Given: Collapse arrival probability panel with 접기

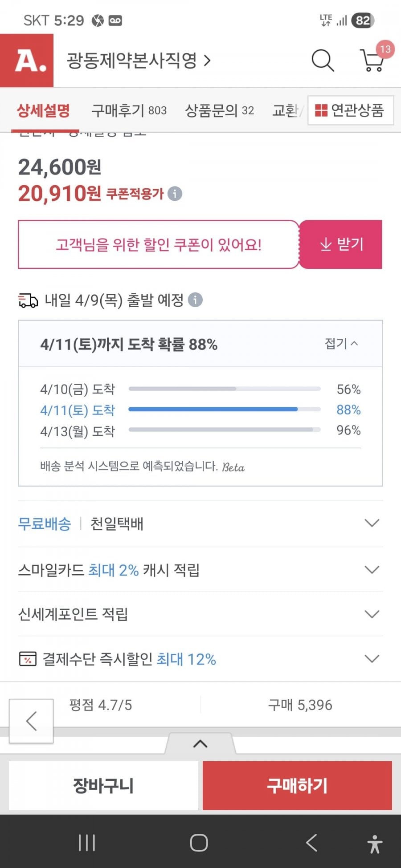Looking at the screenshot, I should (x=341, y=344).
